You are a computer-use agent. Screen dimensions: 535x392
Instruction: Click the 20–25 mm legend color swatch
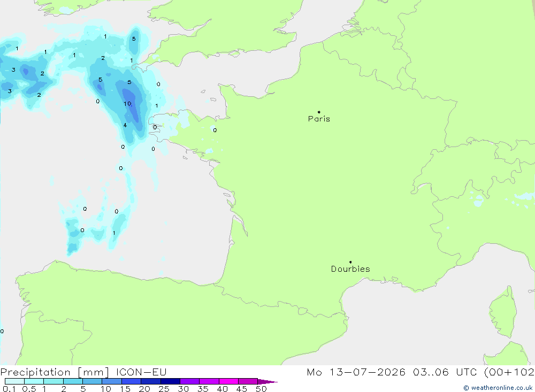(x=151, y=381)
